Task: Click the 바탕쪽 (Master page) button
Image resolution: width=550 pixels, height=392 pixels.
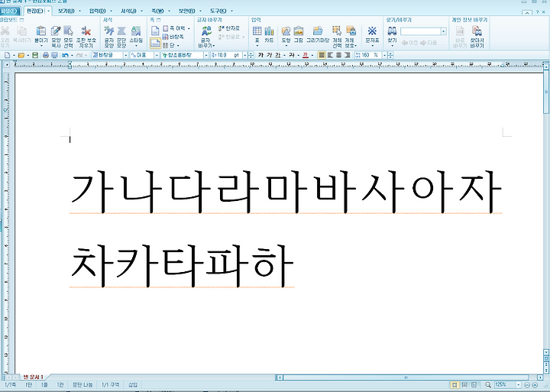Action: (173, 37)
